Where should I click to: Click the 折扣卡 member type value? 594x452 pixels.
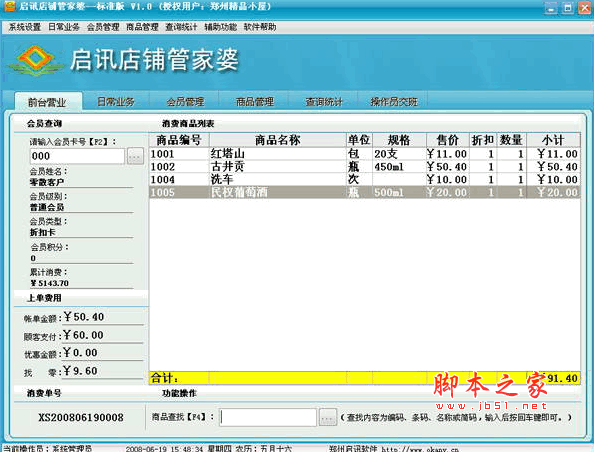pos(42,232)
